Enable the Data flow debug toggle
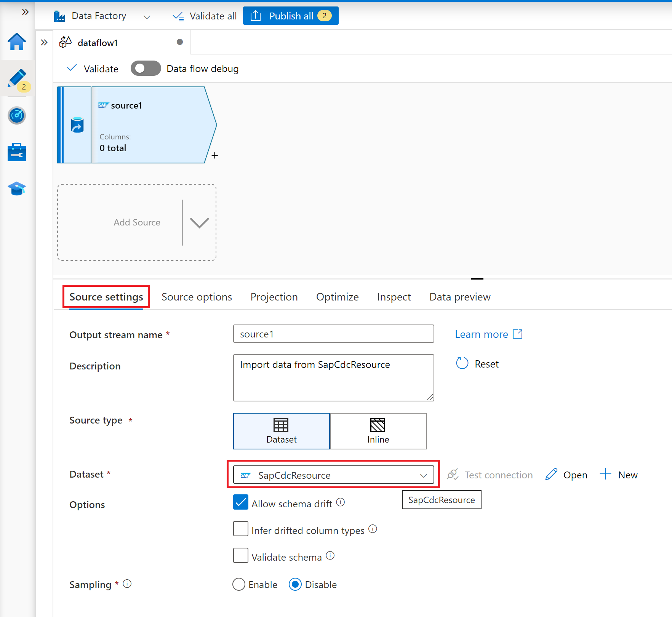 (x=146, y=68)
